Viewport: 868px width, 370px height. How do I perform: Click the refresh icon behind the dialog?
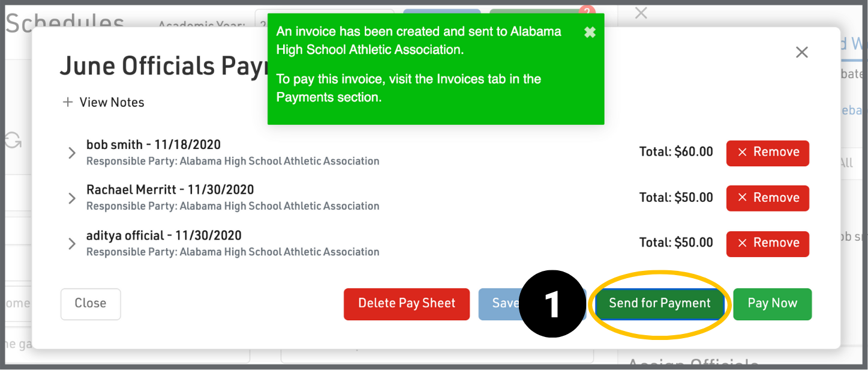pos(13,141)
